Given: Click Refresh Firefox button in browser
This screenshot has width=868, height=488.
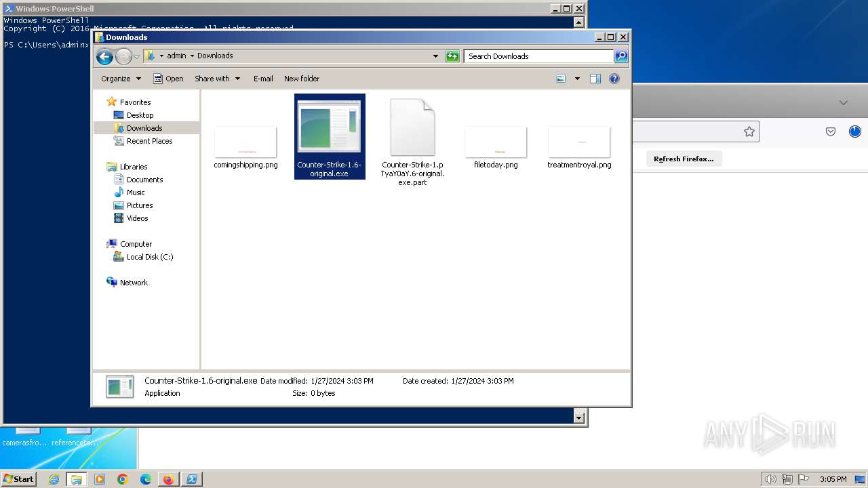Looking at the screenshot, I should (x=684, y=159).
